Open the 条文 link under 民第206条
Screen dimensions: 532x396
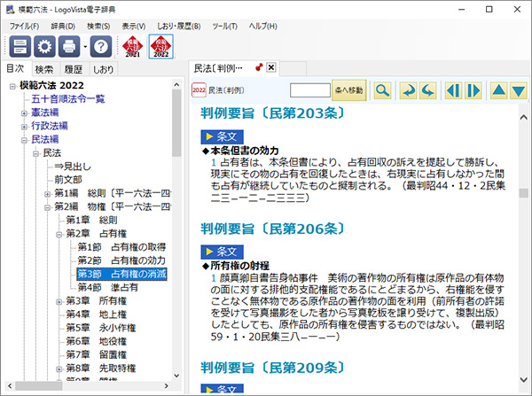coord(222,252)
